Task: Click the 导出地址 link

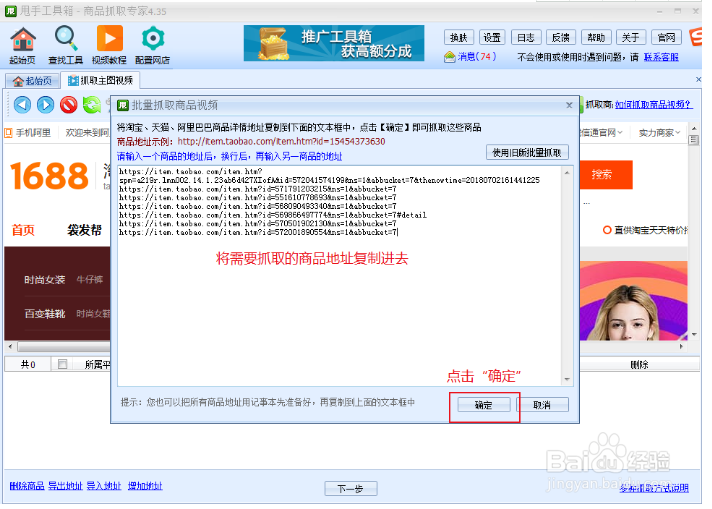Action: [x=65, y=486]
